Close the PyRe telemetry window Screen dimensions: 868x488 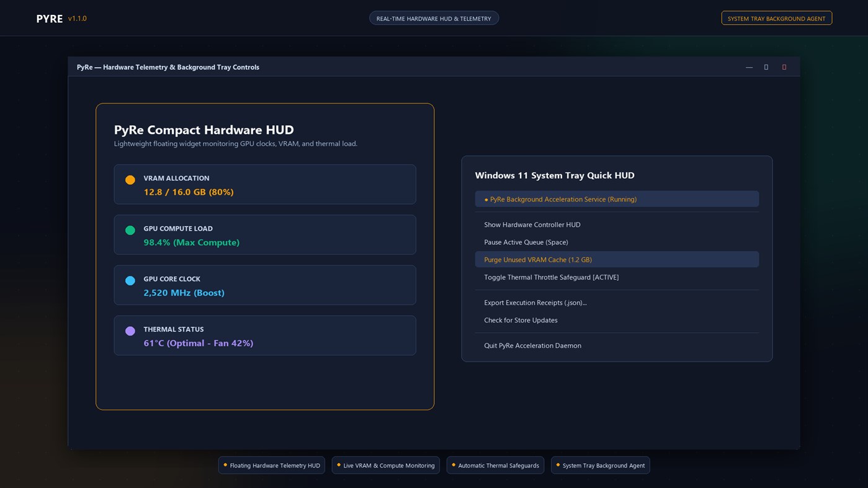coord(784,67)
